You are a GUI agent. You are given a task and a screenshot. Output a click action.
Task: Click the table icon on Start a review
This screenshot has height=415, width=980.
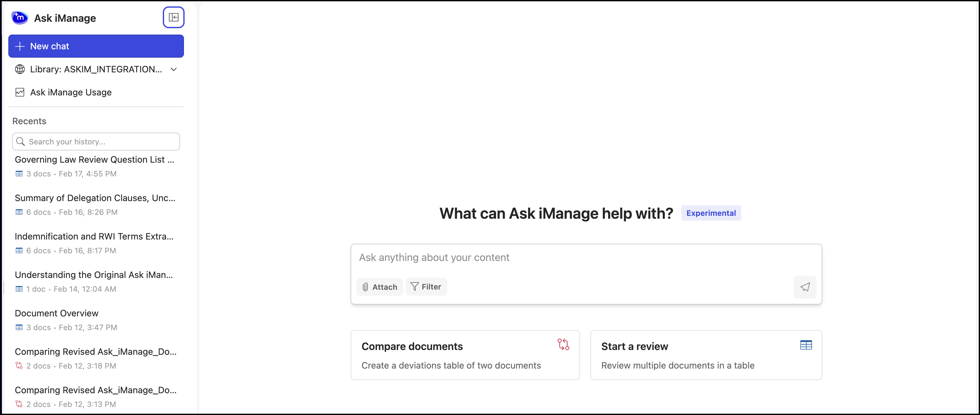[806, 345]
